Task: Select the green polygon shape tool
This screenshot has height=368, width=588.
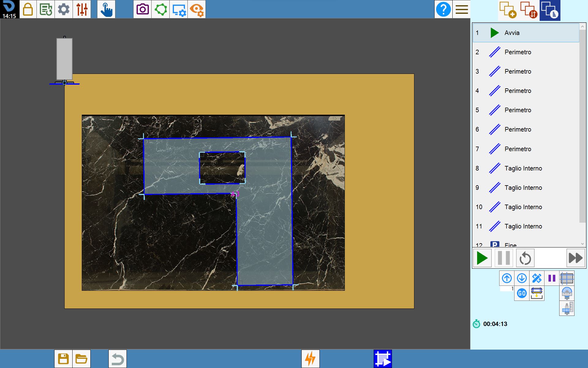Action: (x=161, y=9)
